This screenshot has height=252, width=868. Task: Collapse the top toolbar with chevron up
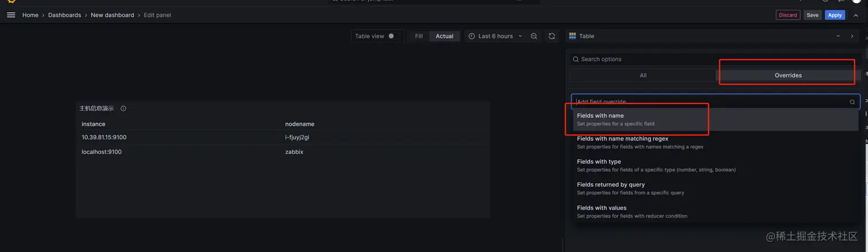[x=856, y=15]
